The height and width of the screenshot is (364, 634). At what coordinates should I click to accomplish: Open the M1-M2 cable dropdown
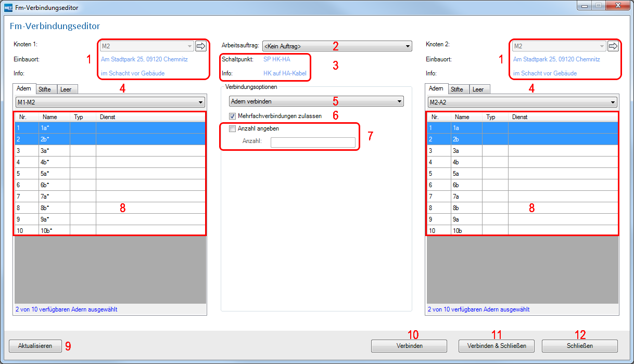tap(110, 102)
